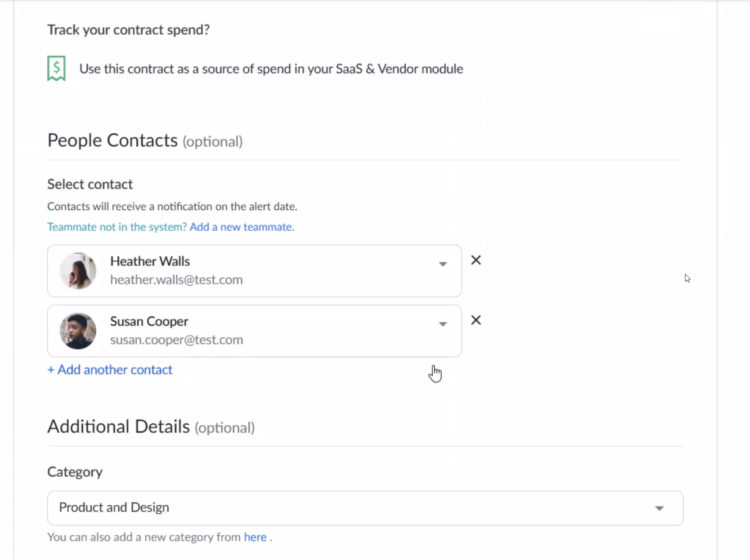Screen dimensions: 750x560
Task: Click the 'Additional Details' section heading
Action: (119, 426)
